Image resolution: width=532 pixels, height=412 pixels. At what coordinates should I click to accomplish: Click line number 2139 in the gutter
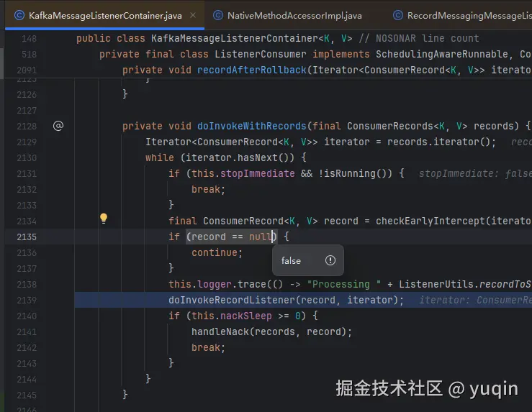coord(27,300)
